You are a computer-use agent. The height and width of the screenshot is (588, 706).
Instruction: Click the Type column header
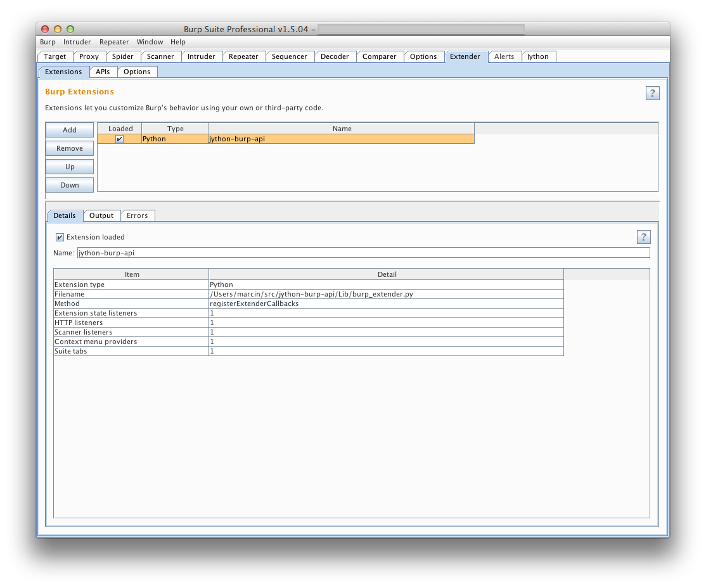pos(175,129)
